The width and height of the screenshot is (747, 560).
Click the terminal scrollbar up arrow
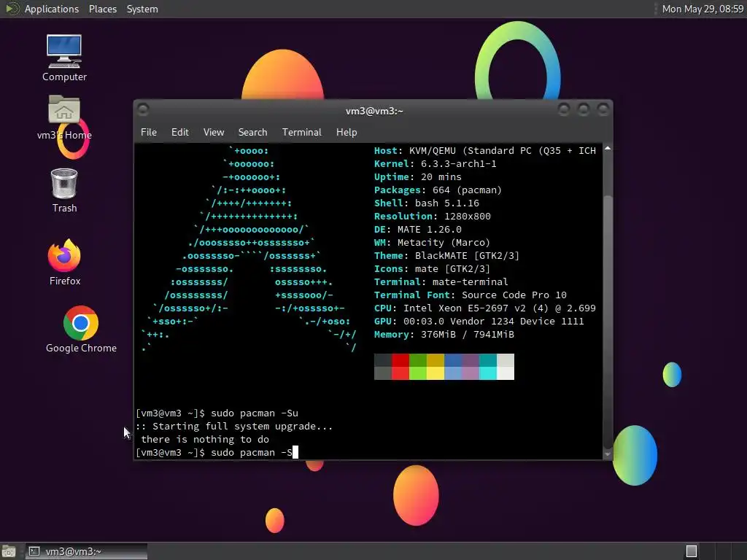[x=608, y=149]
